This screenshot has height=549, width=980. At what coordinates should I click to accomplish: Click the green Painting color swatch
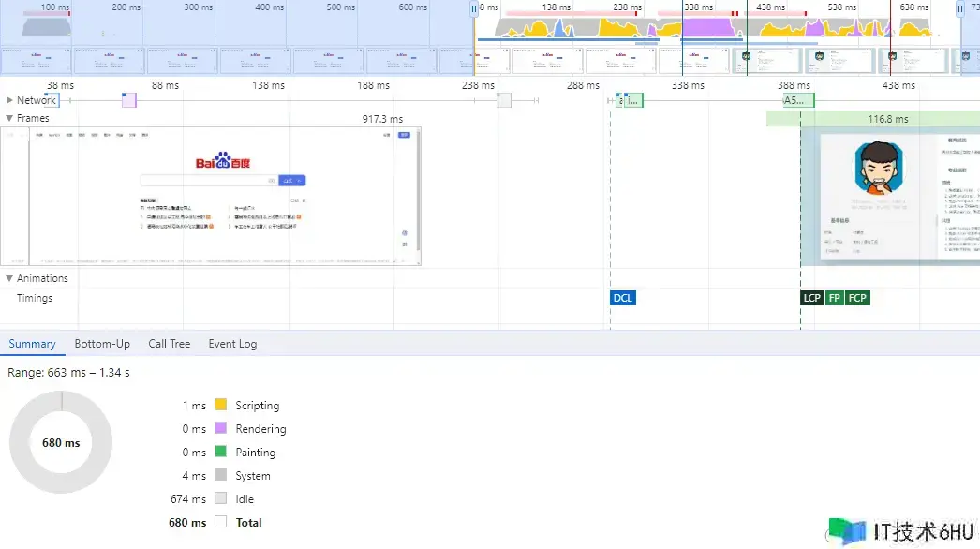click(221, 453)
